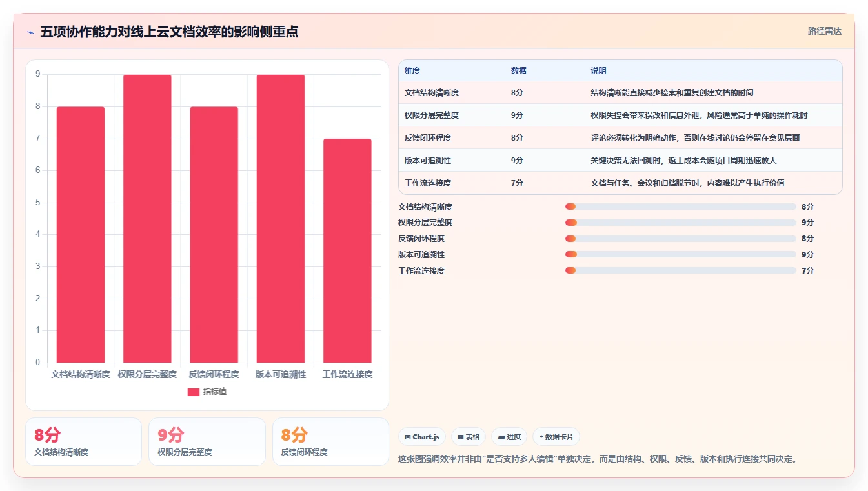Click the 数据卡片 tag chip
The width and height of the screenshot is (868, 491).
pyautogui.click(x=556, y=437)
